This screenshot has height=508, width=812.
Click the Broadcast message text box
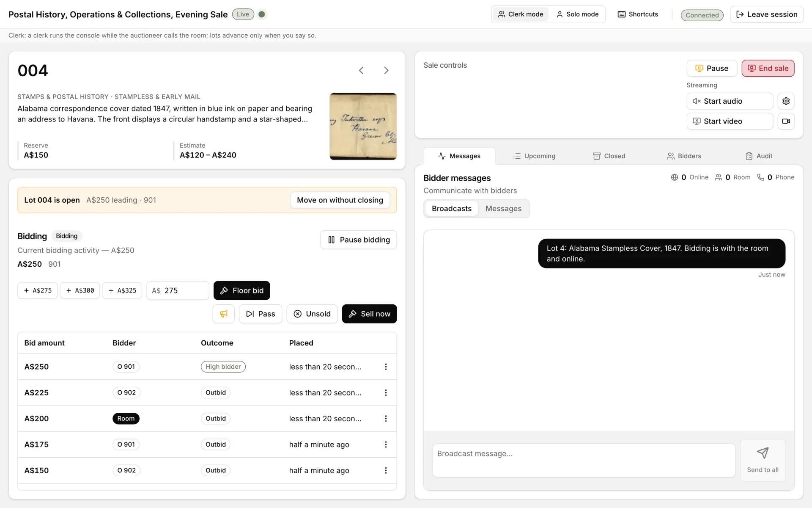click(584, 460)
